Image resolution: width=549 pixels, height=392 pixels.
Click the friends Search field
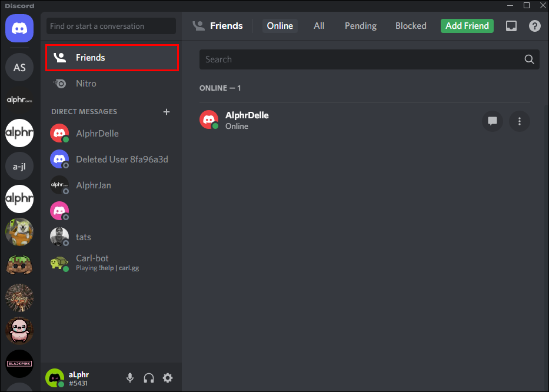[x=370, y=59]
